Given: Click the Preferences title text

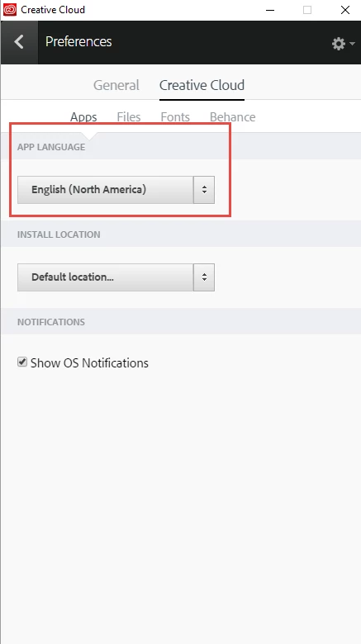Looking at the screenshot, I should click(78, 41).
